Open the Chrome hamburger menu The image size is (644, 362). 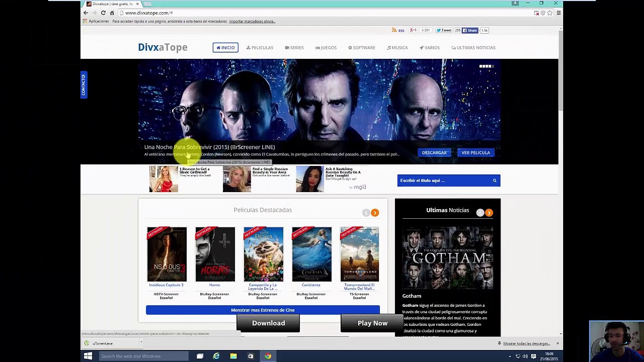pos(558,13)
